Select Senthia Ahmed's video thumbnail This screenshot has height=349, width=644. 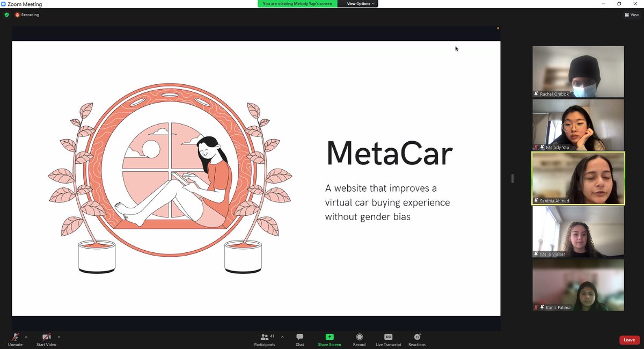tap(578, 178)
